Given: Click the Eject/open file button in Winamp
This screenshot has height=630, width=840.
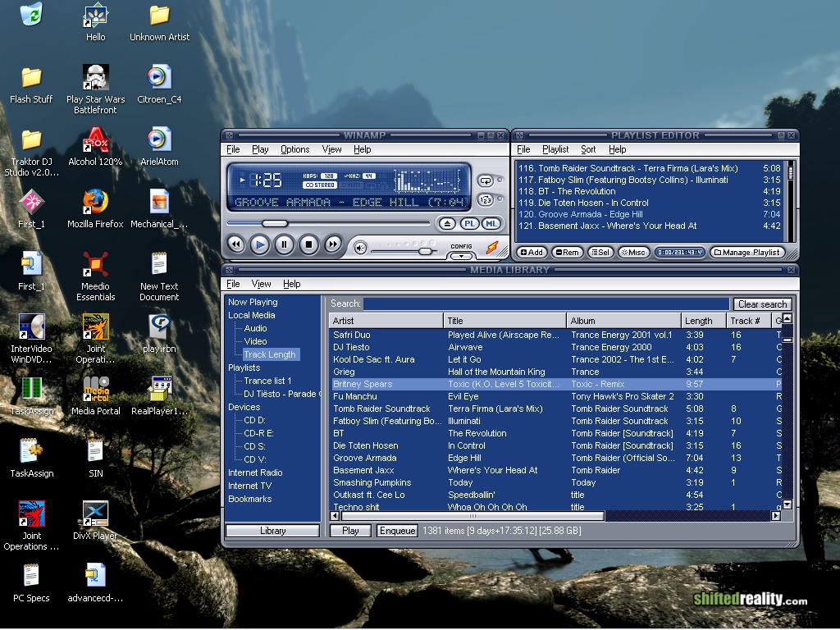Looking at the screenshot, I should (447, 224).
